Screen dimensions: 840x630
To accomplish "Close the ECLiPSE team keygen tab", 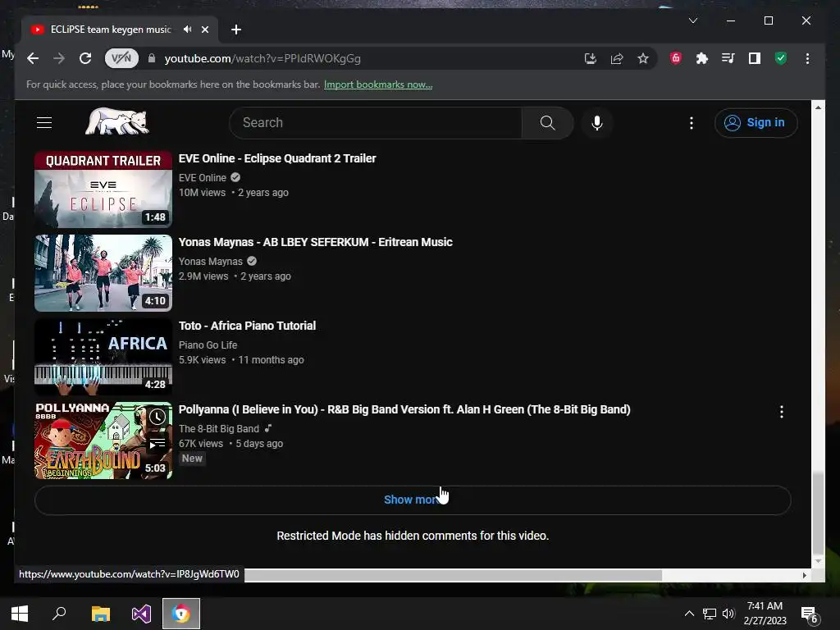I will [x=204, y=30].
